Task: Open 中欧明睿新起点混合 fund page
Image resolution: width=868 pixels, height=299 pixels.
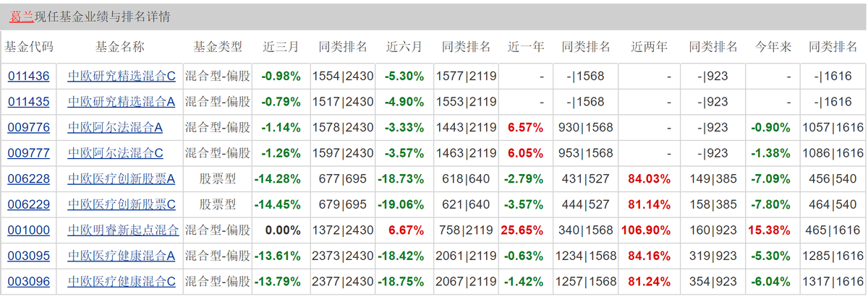Action: tap(123, 230)
